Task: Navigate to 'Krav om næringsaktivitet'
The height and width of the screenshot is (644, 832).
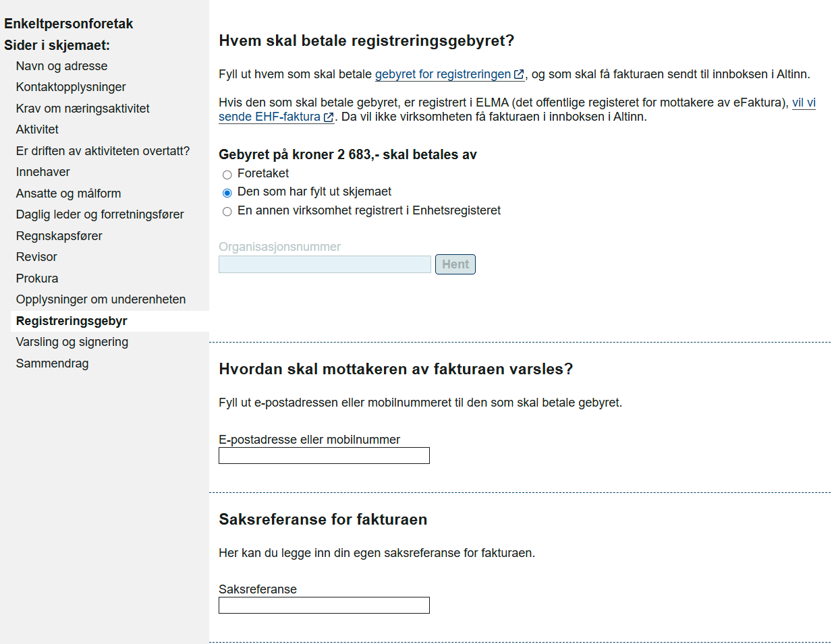Action: (82, 109)
